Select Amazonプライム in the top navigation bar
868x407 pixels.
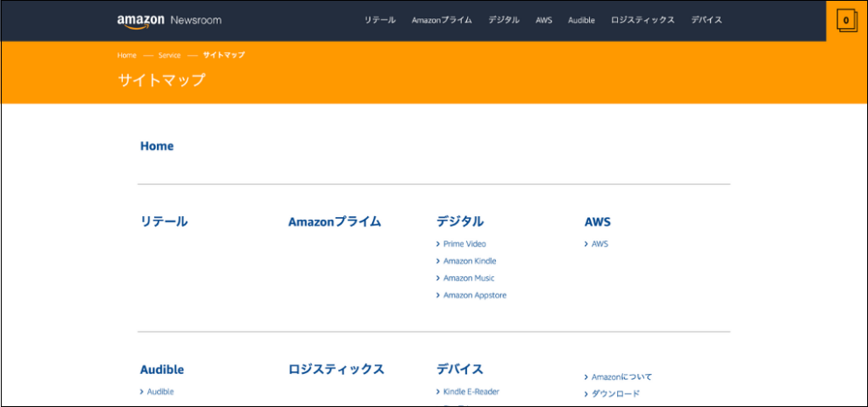pos(442,20)
